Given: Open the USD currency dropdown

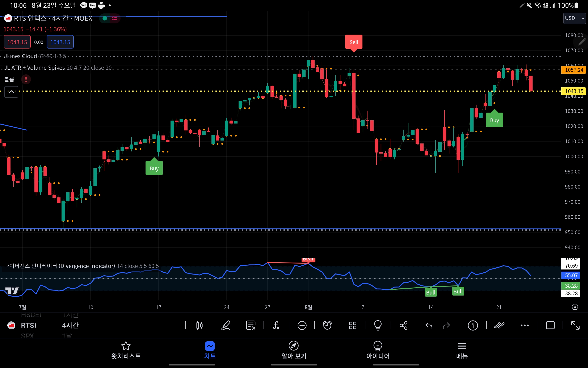Looking at the screenshot, I should coord(575,18).
